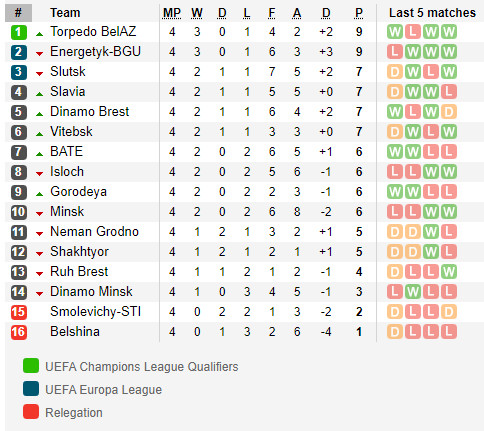Click the last D badge in the Smolevichy-STI row
This screenshot has width=484, height=431.
tap(449, 312)
